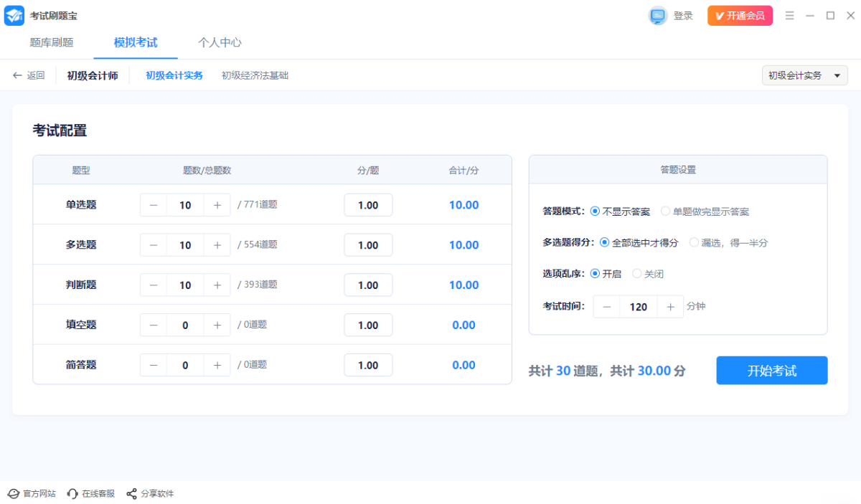861x504 pixels.
Task: Edit 填空题 score per question field
Action: tap(368, 325)
